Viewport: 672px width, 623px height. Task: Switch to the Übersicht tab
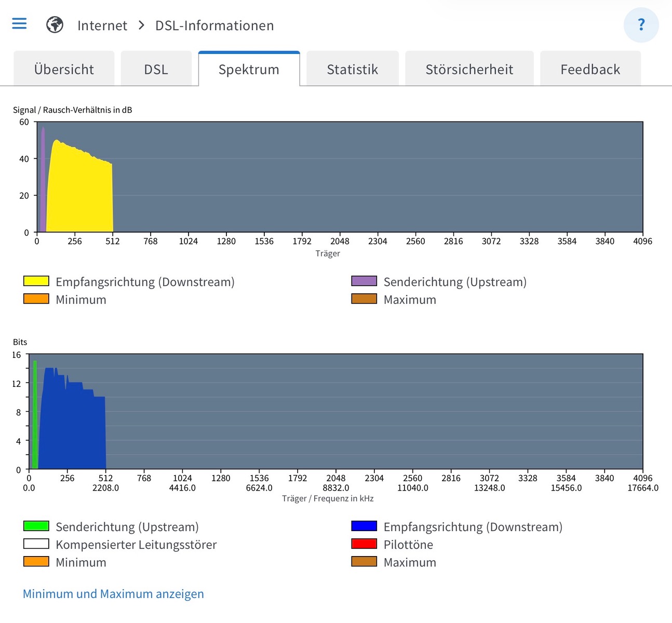(x=64, y=69)
